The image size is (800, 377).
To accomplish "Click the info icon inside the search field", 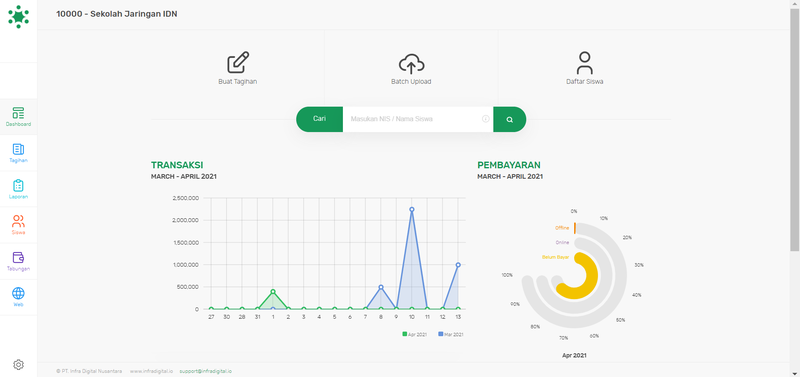I will click(486, 119).
